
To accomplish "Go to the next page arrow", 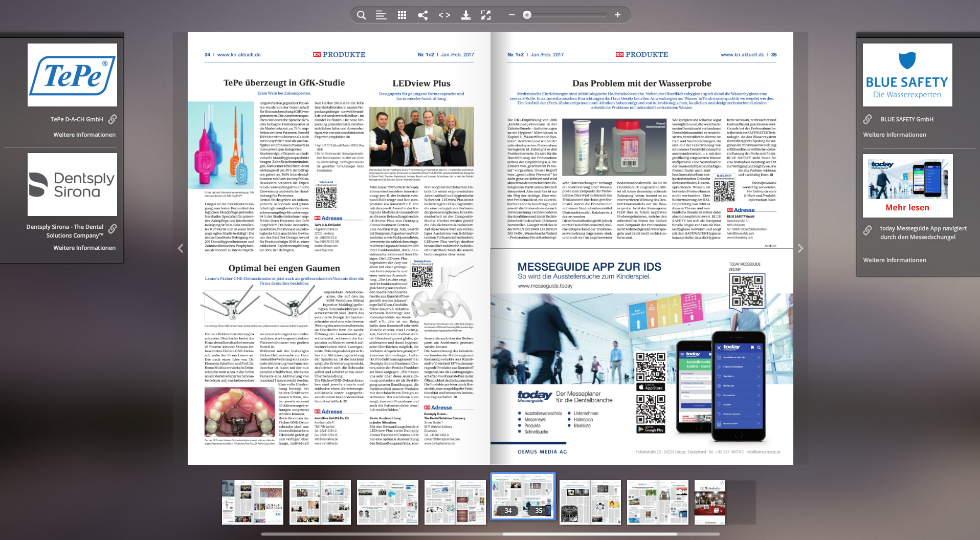I will 800,248.
